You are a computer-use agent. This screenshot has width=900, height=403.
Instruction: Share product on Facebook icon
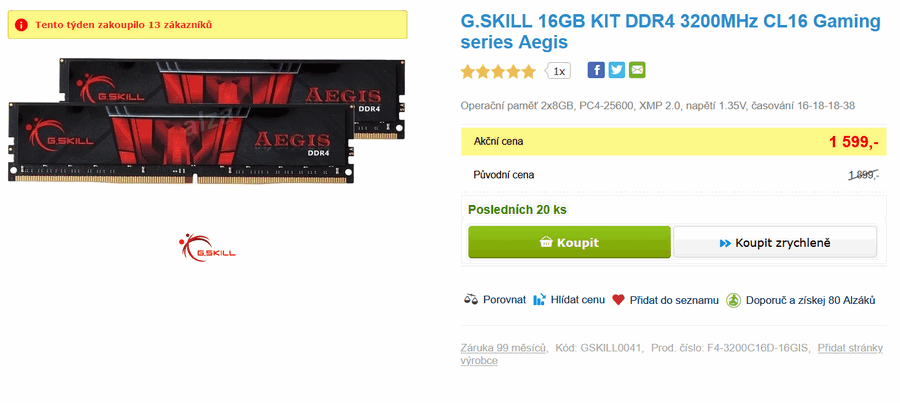click(x=596, y=70)
